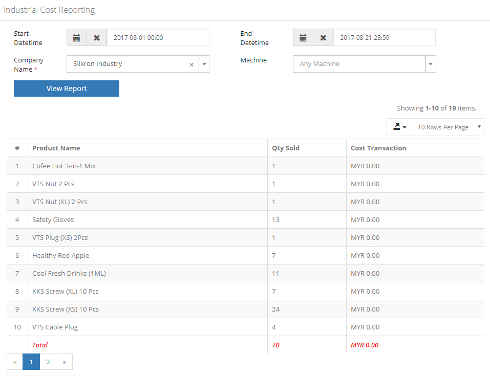The height and width of the screenshot is (376, 490).
Task: Click the Industrial Cost Reporting heading
Action: [x=49, y=10]
